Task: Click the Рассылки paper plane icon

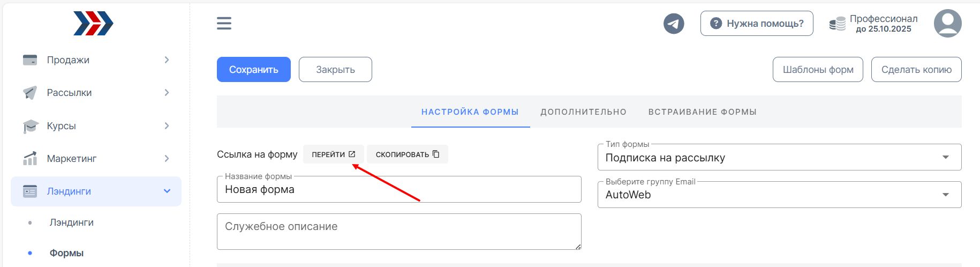Action: [30, 93]
